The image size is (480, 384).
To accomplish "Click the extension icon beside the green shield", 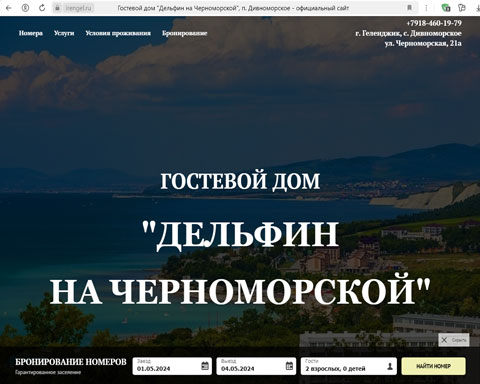I will click(x=462, y=8).
